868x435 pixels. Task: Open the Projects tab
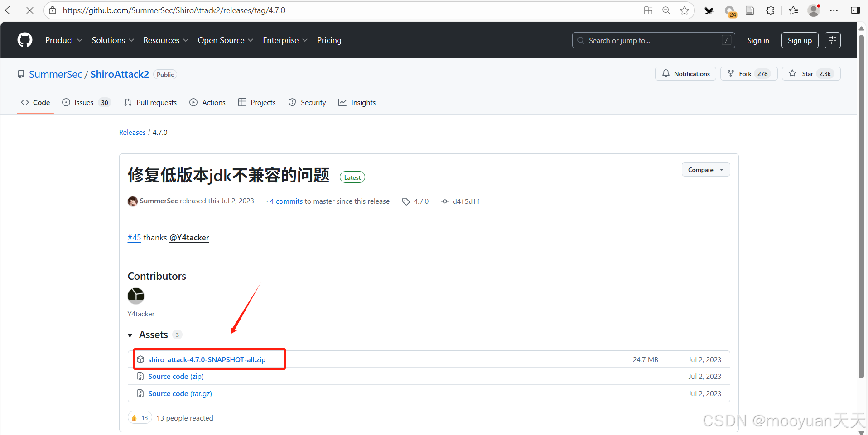[x=257, y=103]
